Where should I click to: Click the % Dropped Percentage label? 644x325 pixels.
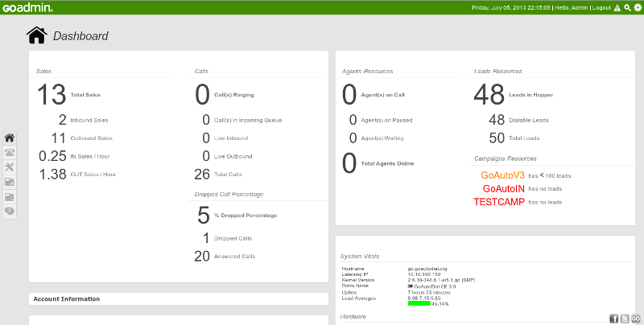point(246,216)
